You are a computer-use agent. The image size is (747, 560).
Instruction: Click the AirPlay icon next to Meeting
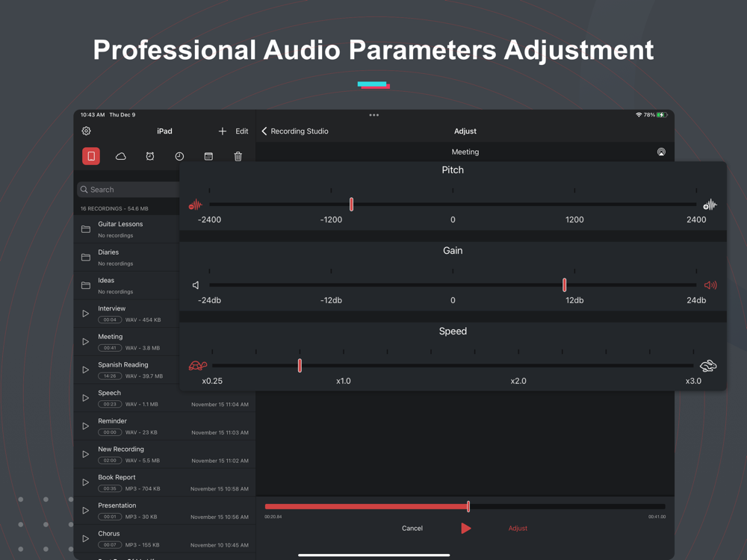661,152
